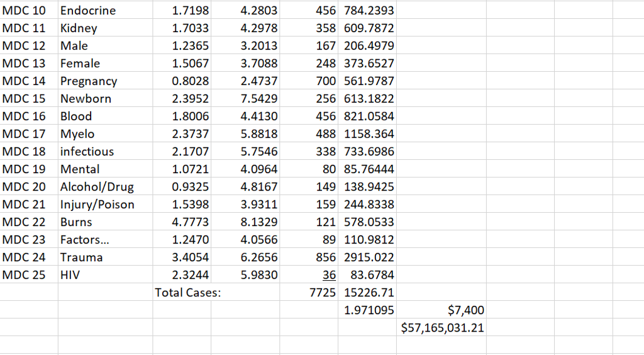Click the MDC 17 cell
This screenshot has height=355, width=644.
(29, 134)
